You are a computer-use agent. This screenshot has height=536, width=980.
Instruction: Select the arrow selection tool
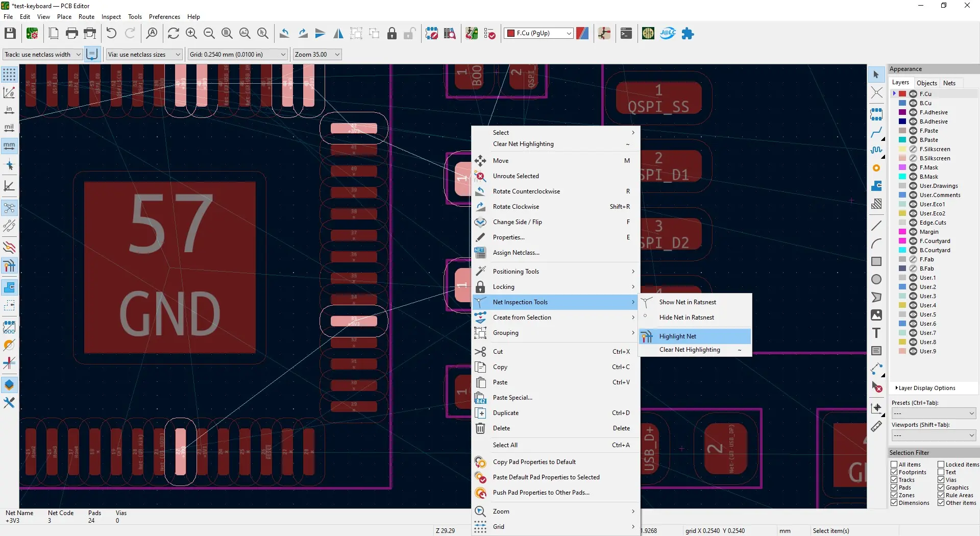[876, 75]
